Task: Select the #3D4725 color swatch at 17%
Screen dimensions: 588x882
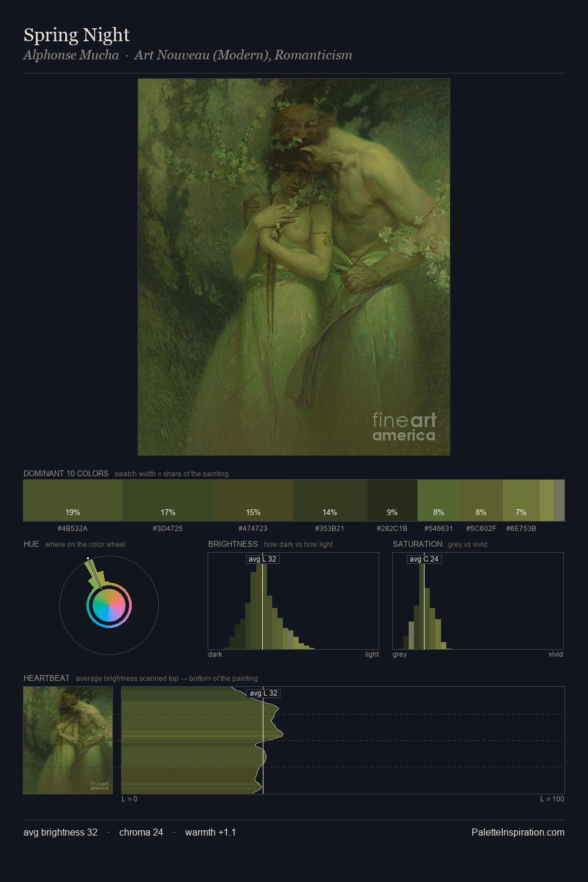Action: [168, 500]
